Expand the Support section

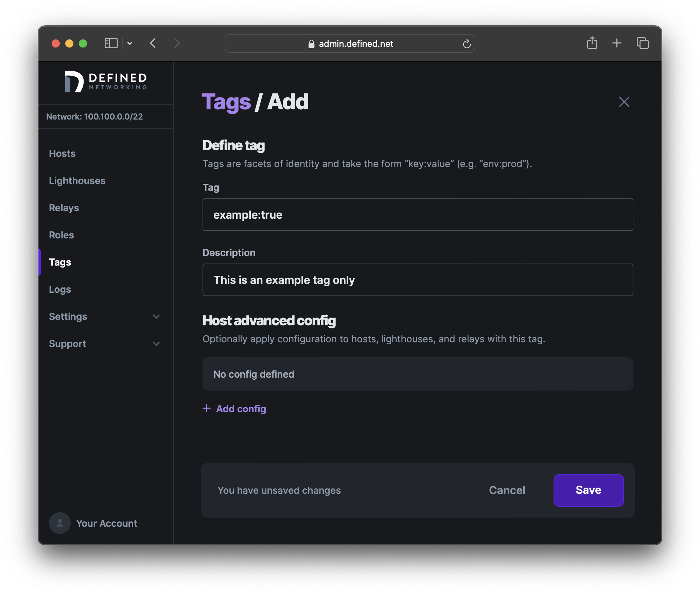(156, 343)
